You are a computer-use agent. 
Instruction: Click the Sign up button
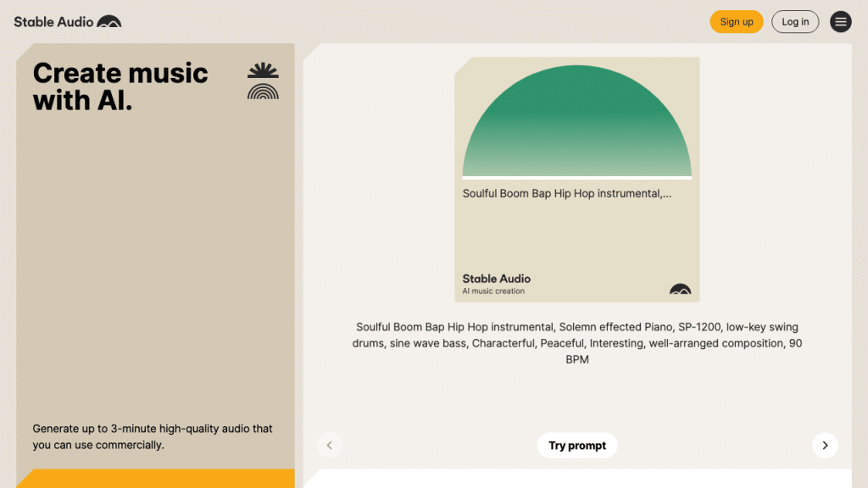click(736, 22)
